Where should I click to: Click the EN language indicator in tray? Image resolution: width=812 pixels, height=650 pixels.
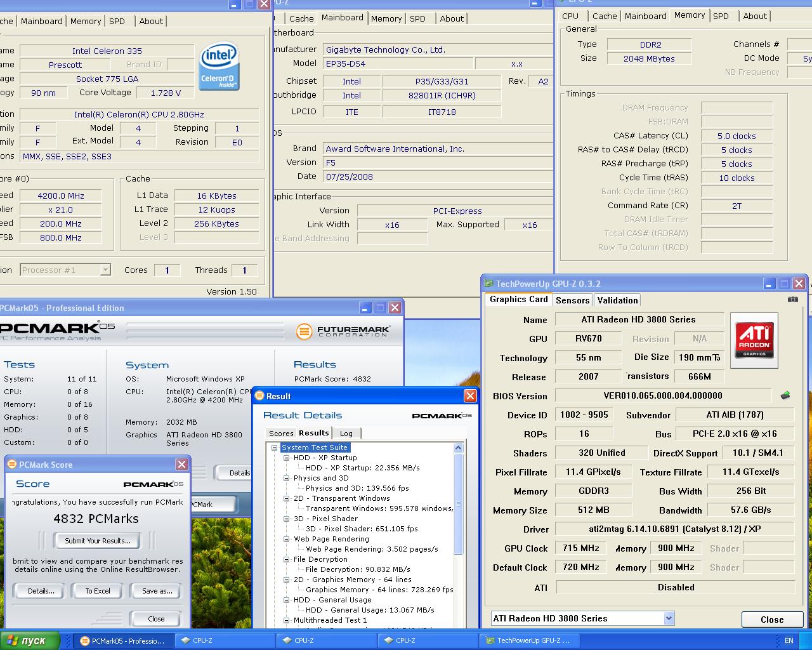pos(789,640)
